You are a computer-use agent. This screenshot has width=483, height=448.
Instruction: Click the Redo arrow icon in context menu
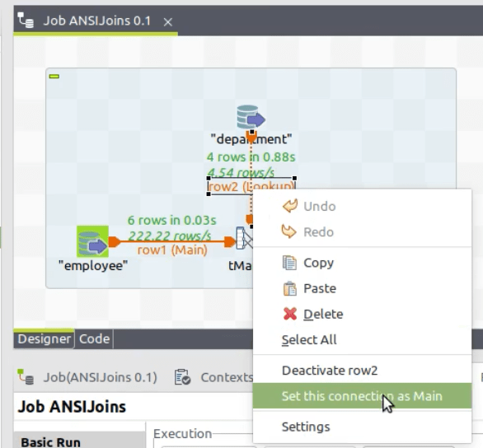pos(289,231)
